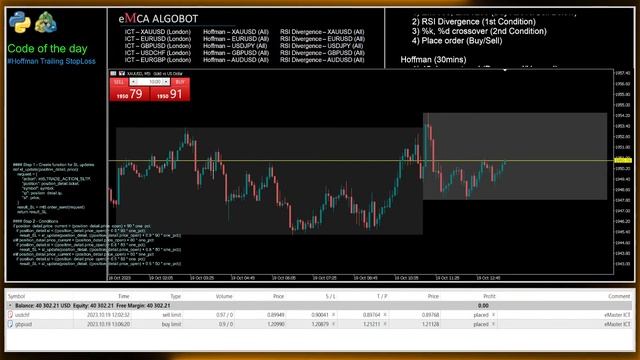
Task: Select the usdchf symbol cell
Action: [22, 315]
